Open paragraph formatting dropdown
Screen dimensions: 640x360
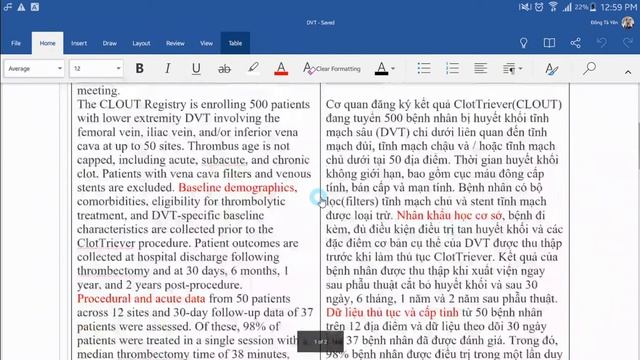[512, 69]
